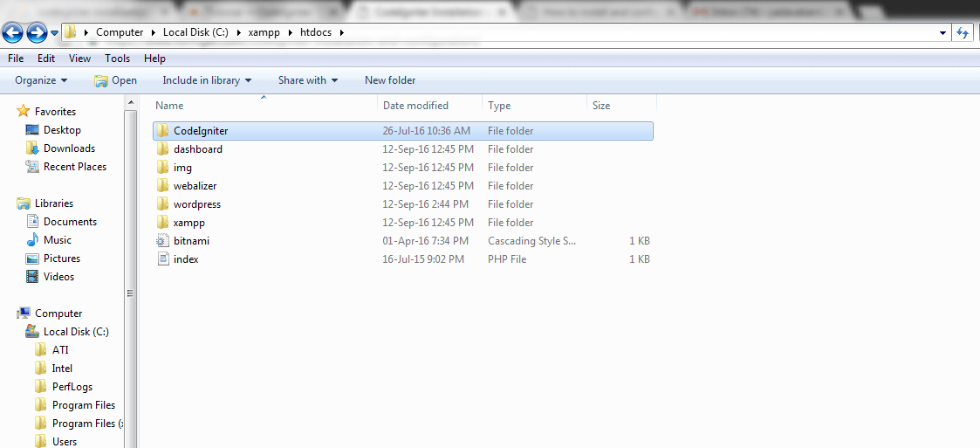Open the Pictures library
The height and width of the screenshot is (448, 980).
coord(53,258)
